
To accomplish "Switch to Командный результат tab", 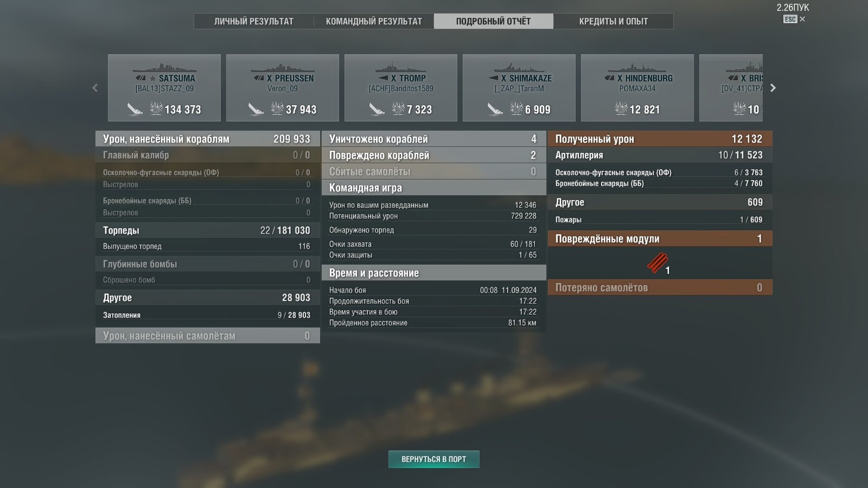I will coord(374,21).
